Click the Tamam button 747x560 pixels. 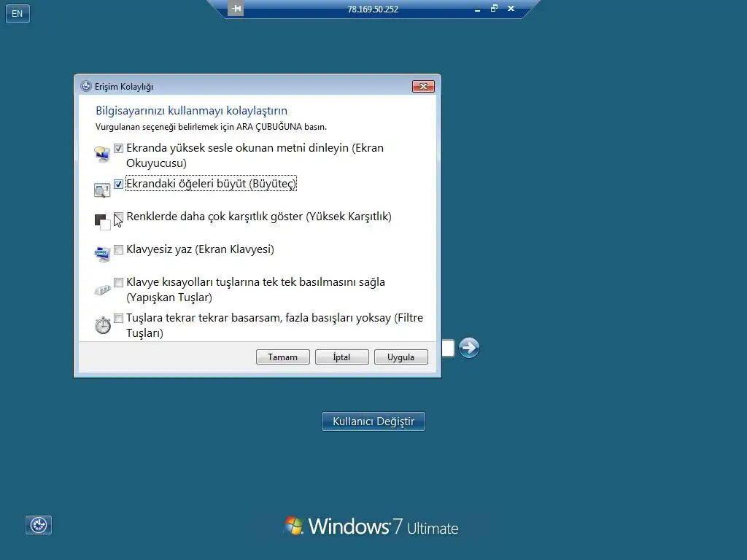(x=282, y=357)
